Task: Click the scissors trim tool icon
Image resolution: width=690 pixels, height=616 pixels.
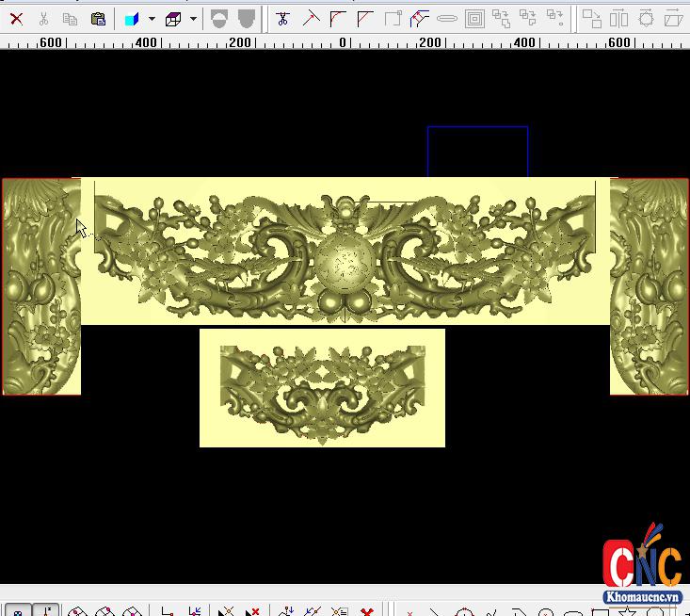Action: click(x=283, y=18)
